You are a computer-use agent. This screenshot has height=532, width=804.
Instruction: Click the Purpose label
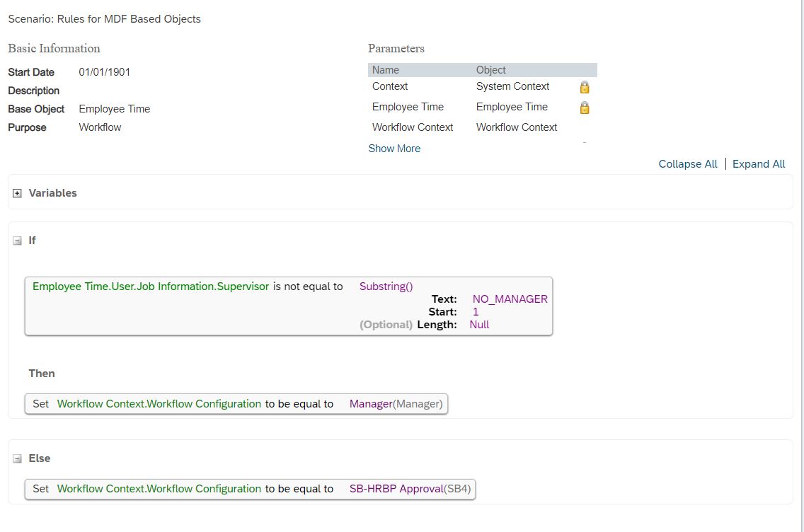click(x=27, y=127)
